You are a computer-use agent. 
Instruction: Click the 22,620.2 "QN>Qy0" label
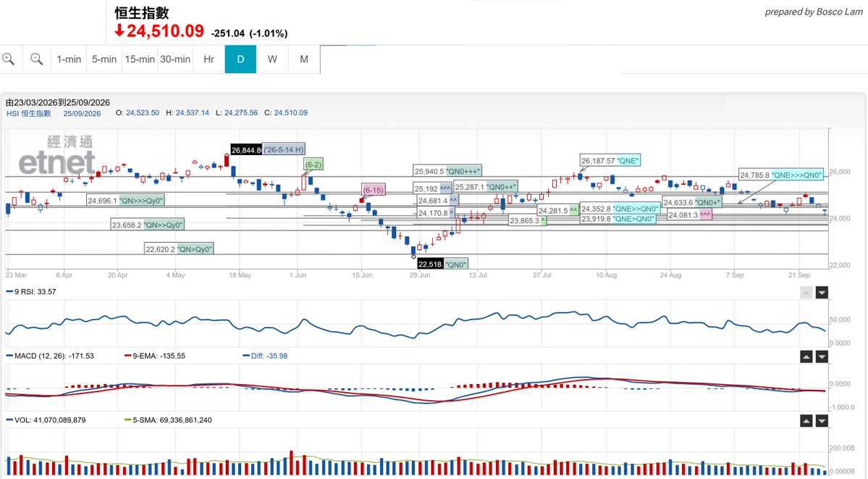tap(179, 249)
